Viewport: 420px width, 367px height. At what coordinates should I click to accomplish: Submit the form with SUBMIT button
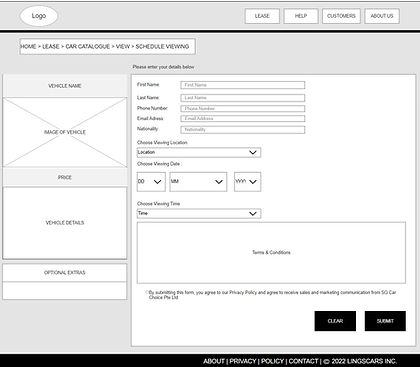pyautogui.click(x=385, y=321)
